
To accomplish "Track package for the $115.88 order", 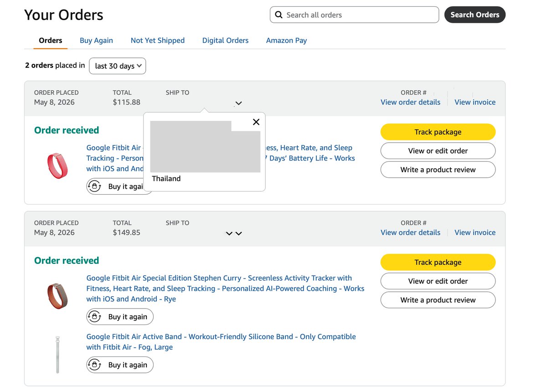I will pos(438,132).
